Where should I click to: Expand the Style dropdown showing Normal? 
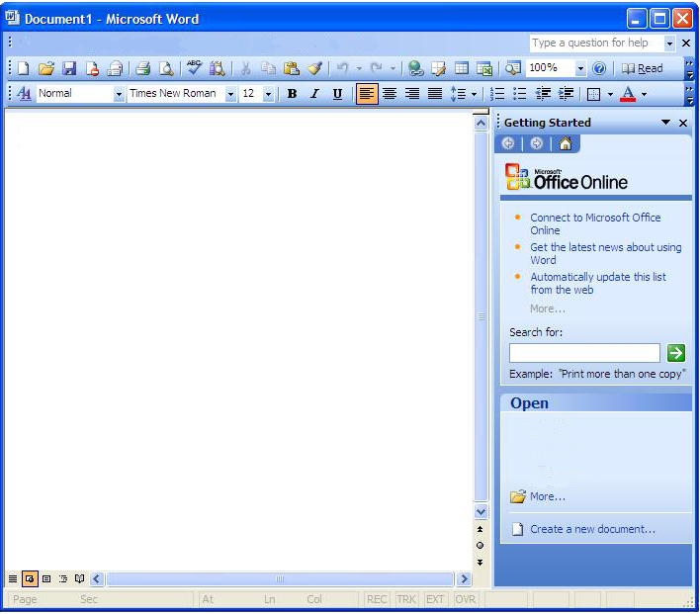click(x=119, y=94)
